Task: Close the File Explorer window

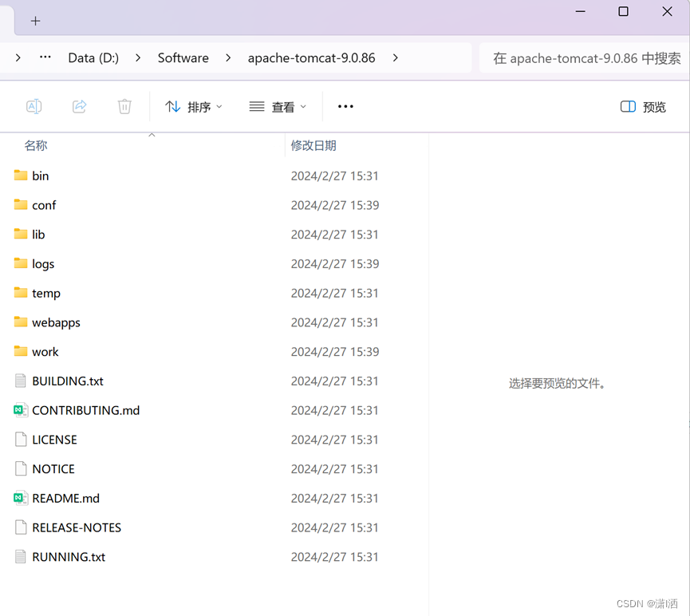Action: click(667, 11)
